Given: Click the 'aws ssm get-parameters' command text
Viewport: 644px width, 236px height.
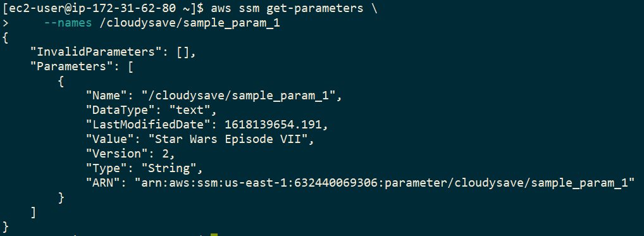Looking at the screenshot, I should tap(287, 8).
